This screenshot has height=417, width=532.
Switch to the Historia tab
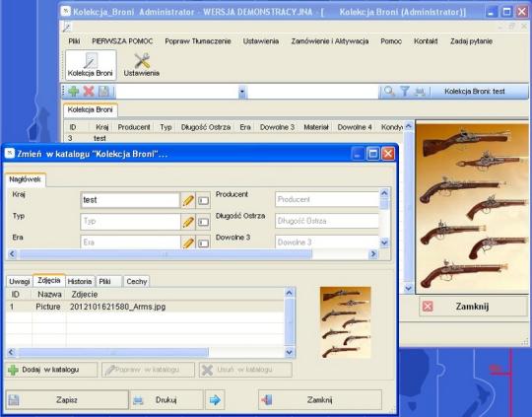point(80,281)
